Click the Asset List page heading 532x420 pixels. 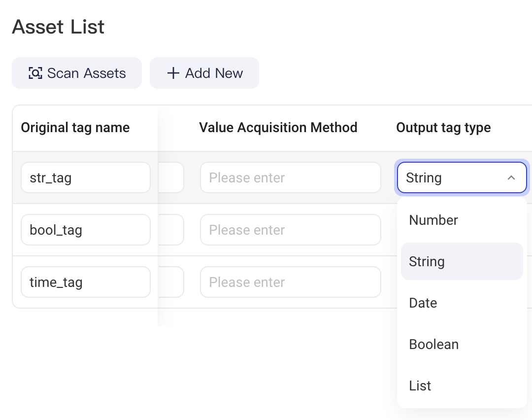[58, 27]
